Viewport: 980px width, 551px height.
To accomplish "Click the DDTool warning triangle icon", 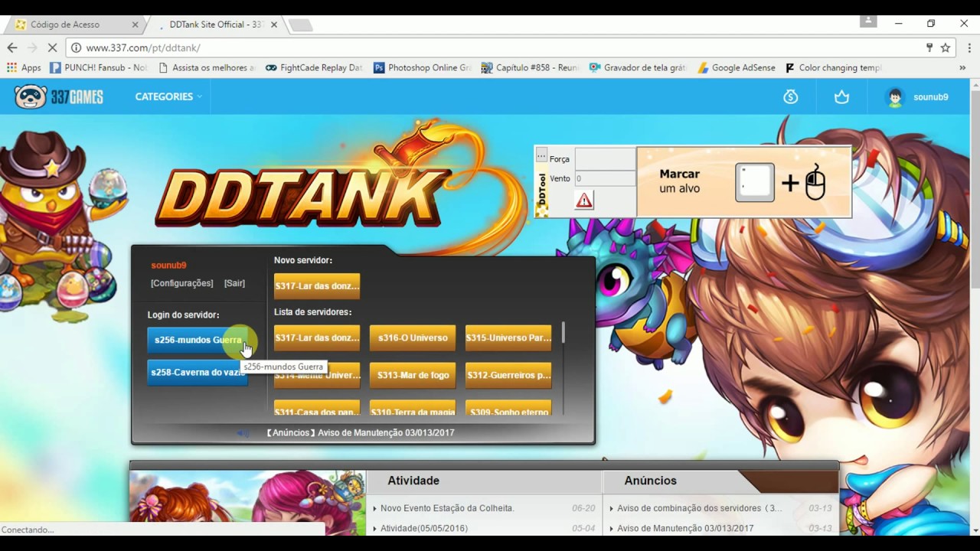I will tap(584, 201).
